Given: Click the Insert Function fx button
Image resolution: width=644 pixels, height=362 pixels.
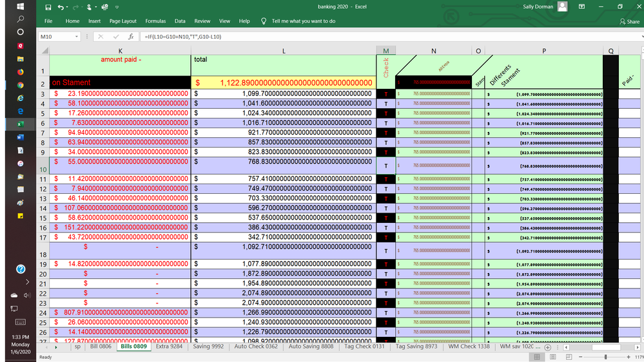Looking at the screenshot, I should [x=131, y=37].
